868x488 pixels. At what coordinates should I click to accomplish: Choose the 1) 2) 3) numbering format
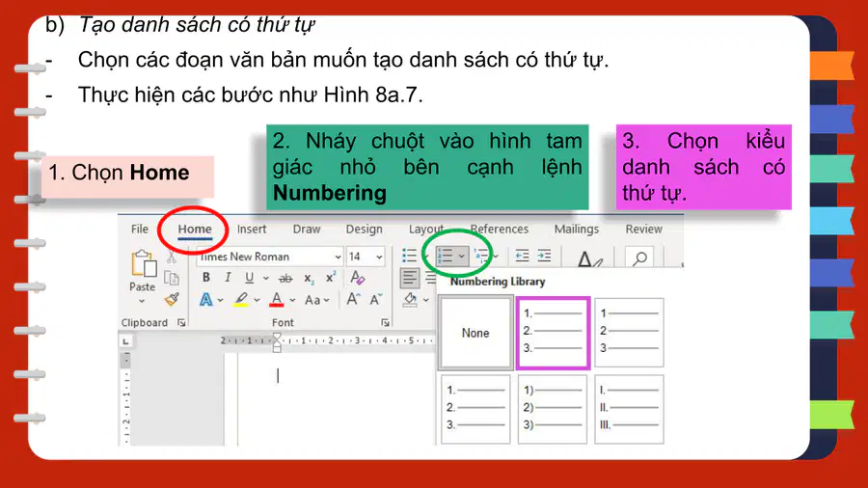tap(553, 409)
